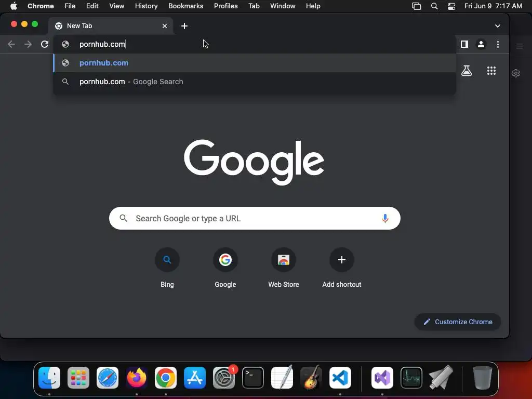Open Finder from the Dock

click(x=49, y=378)
